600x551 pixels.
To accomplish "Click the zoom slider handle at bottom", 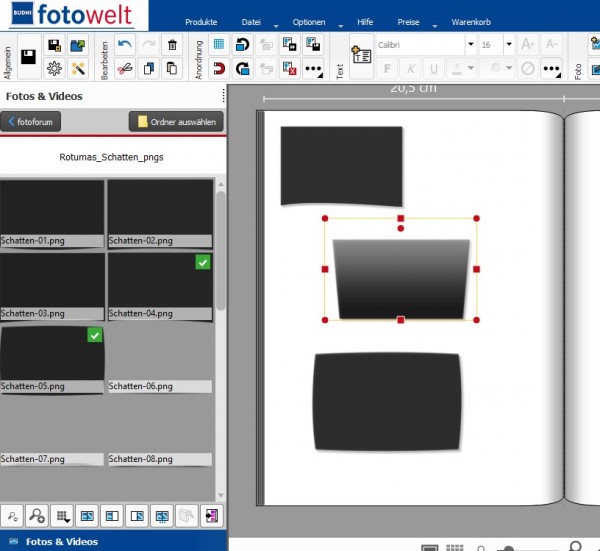I will pyautogui.click(x=509, y=549).
